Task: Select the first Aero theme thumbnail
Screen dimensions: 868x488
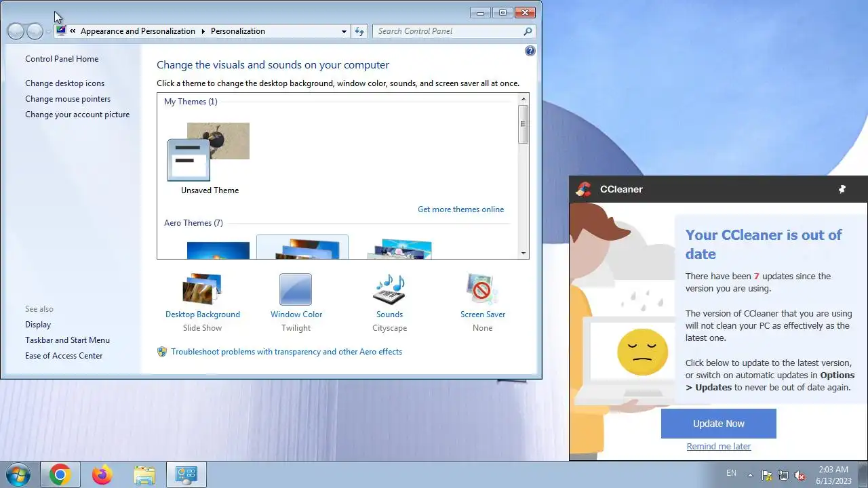Action: pyautogui.click(x=218, y=250)
